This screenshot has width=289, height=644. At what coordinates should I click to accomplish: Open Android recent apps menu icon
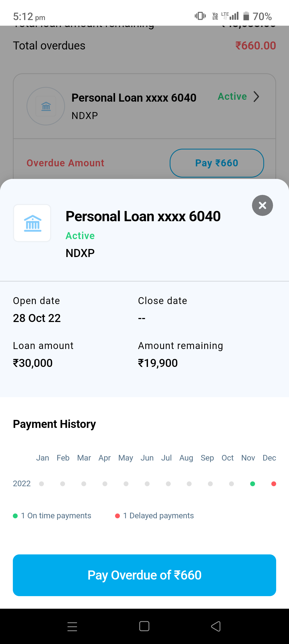(72, 626)
